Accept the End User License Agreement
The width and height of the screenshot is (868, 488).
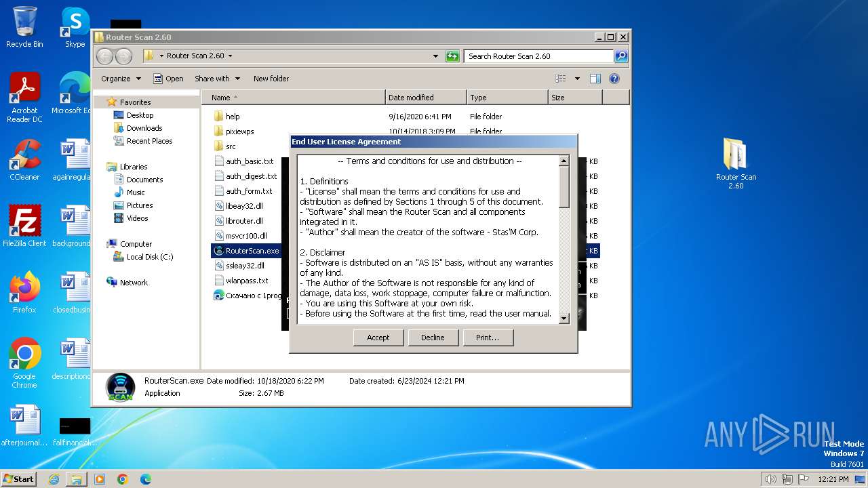point(378,338)
